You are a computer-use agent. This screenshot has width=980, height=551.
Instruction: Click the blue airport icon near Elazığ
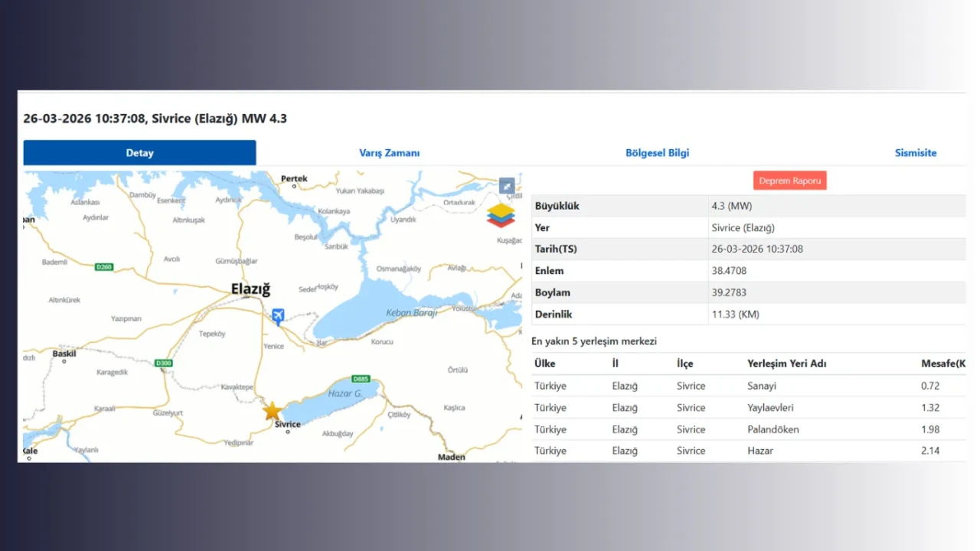[278, 315]
